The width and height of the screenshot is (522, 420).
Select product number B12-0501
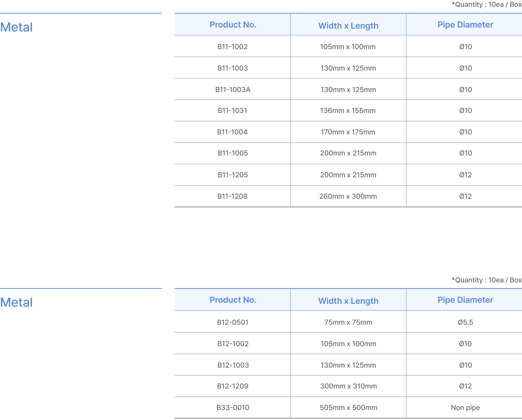(x=232, y=322)
